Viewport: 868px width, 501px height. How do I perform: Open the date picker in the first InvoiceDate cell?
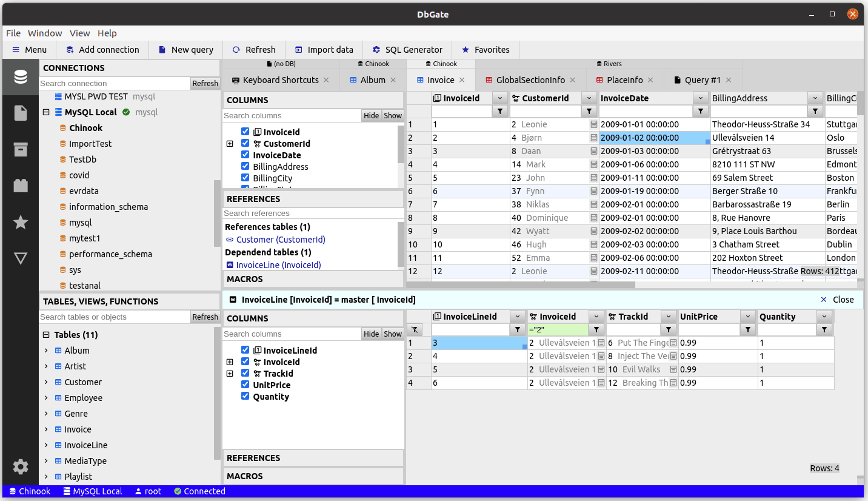593,124
